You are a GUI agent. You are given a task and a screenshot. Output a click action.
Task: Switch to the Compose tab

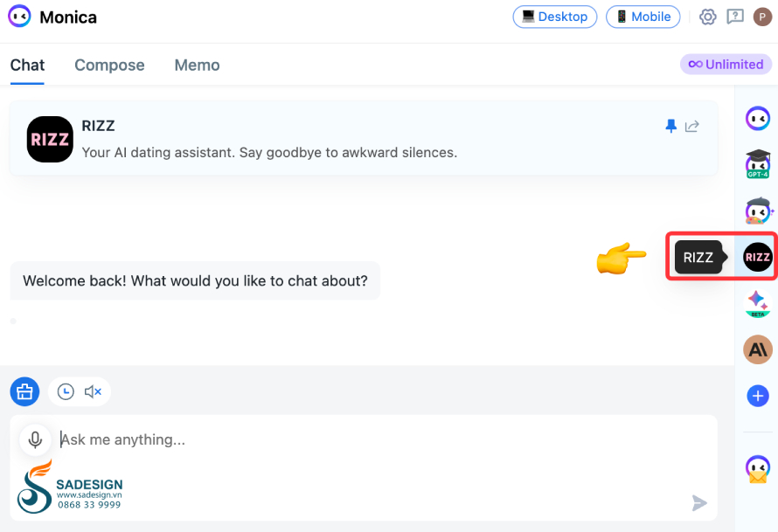coord(109,65)
